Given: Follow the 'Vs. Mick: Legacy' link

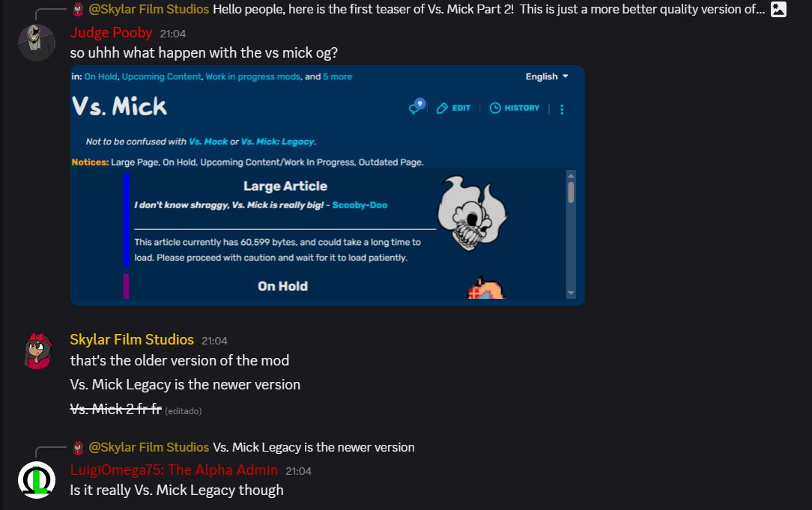Looking at the screenshot, I should [x=278, y=142].
